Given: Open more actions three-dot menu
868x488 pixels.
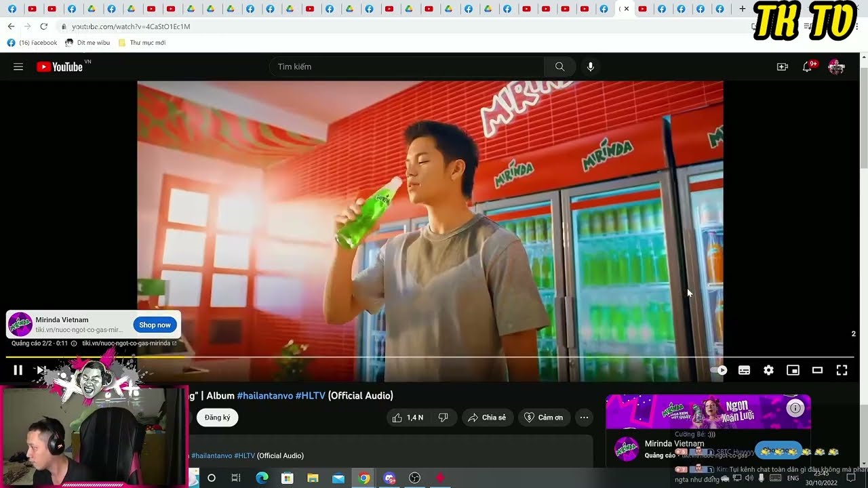Looking at the screenshot, I should 584,418.
